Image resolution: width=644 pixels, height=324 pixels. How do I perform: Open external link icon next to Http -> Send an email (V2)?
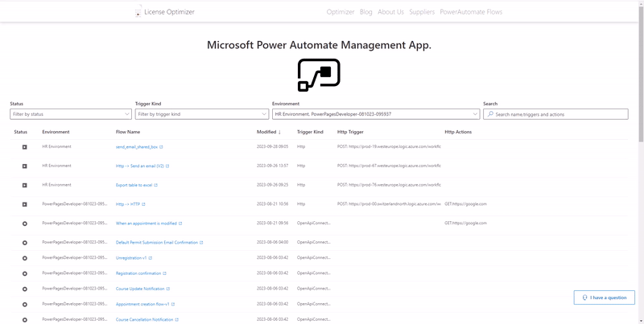[x=167, y=166]
